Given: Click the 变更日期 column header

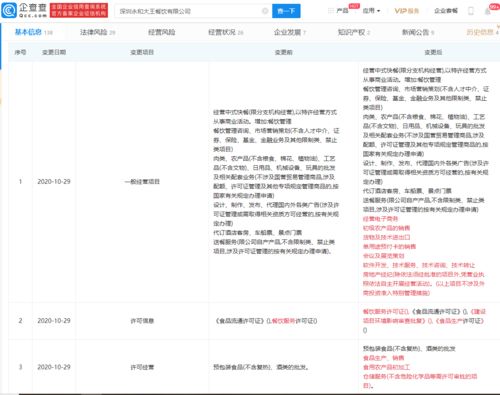Looking at the screenshot, I should [x=54, y=52].
